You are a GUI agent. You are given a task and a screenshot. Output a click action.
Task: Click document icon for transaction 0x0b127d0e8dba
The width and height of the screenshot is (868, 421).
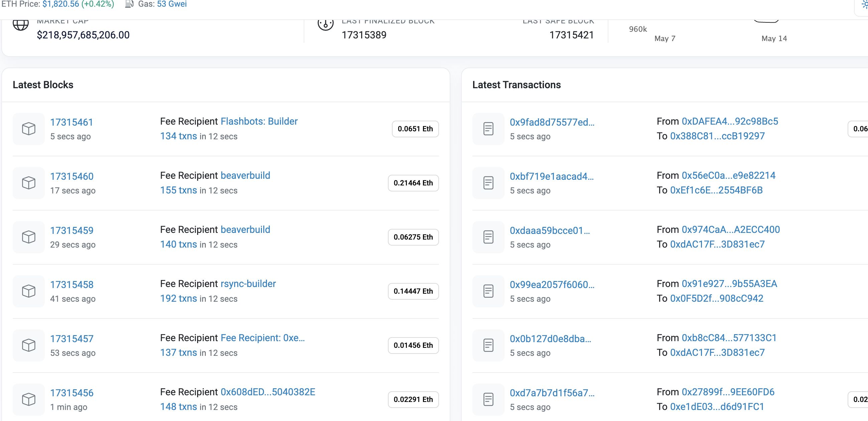tap(488, 345)
